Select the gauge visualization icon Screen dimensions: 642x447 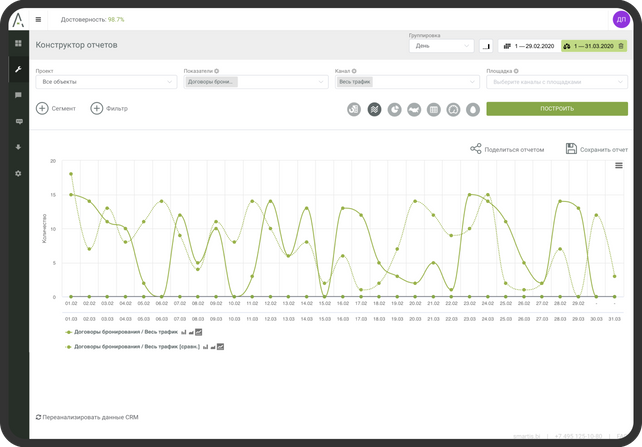(453, 109)
